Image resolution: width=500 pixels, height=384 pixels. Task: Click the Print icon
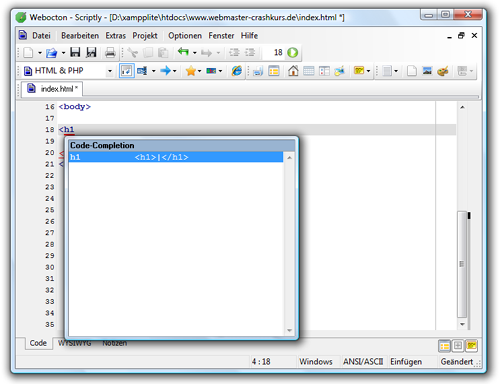tap(110, 53)
